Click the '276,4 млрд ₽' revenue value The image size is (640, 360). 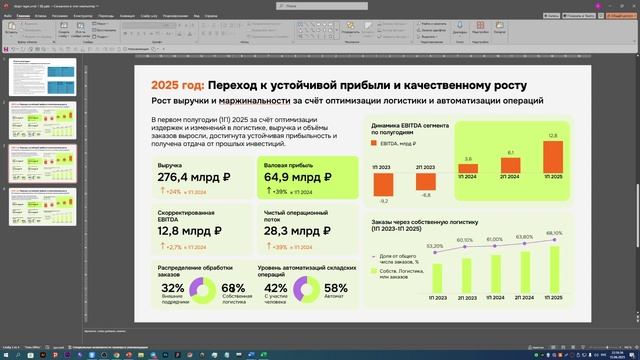pos(194,177)
